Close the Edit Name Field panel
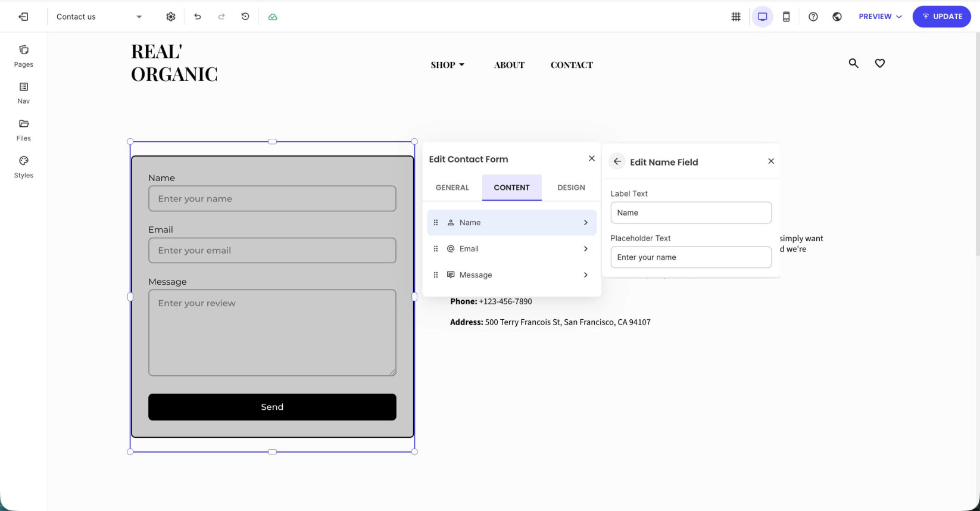The image size is (980, 511). [x=771, y=161]
